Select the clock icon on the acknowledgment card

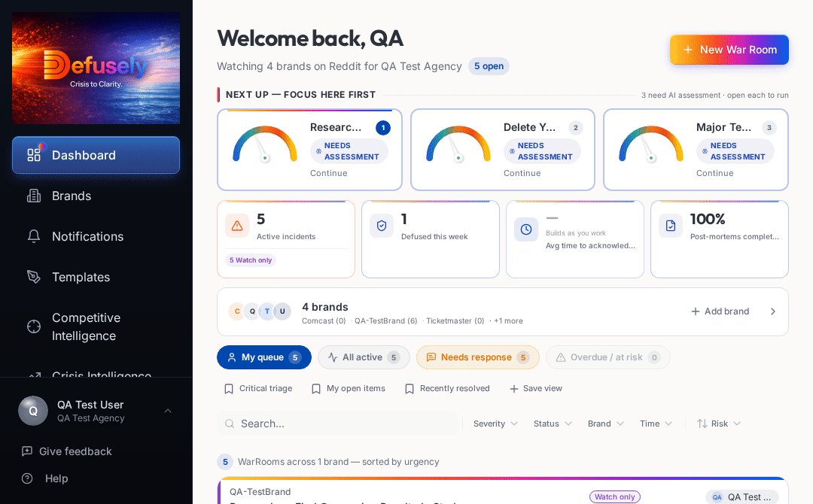coord(526,225)
